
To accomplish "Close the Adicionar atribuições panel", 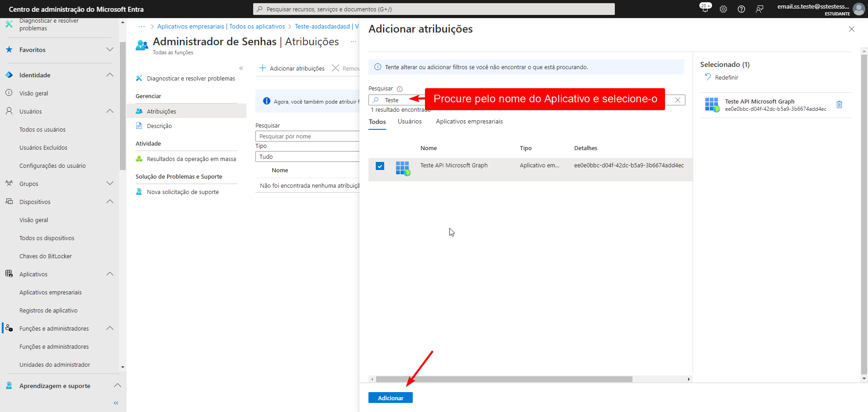I will 852,29.
